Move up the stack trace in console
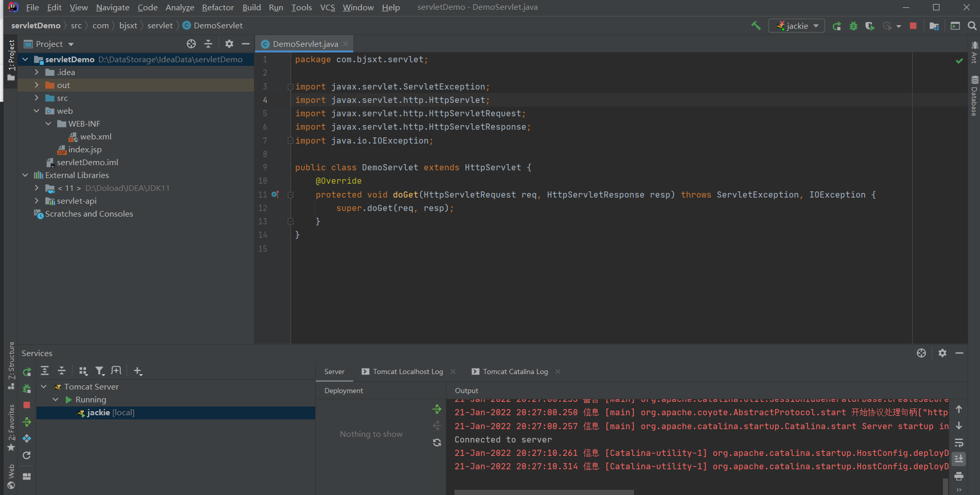980x495 pixels. (959, 409)
